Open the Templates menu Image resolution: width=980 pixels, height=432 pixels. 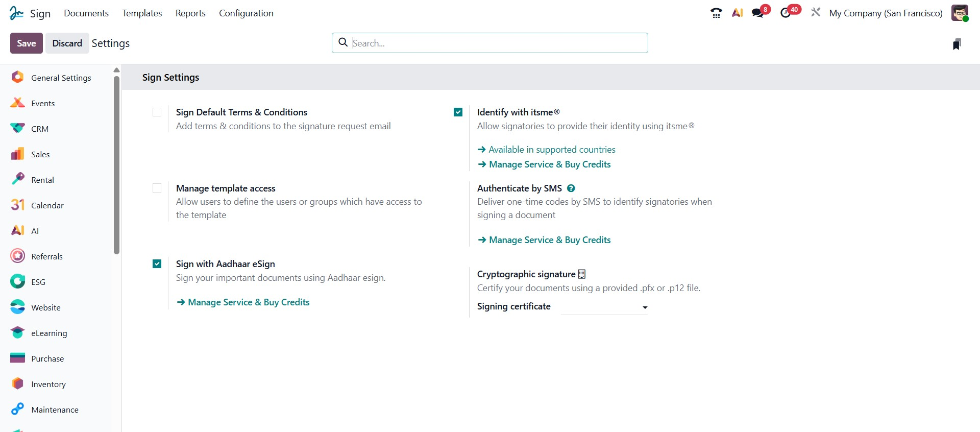pos(142,13)
